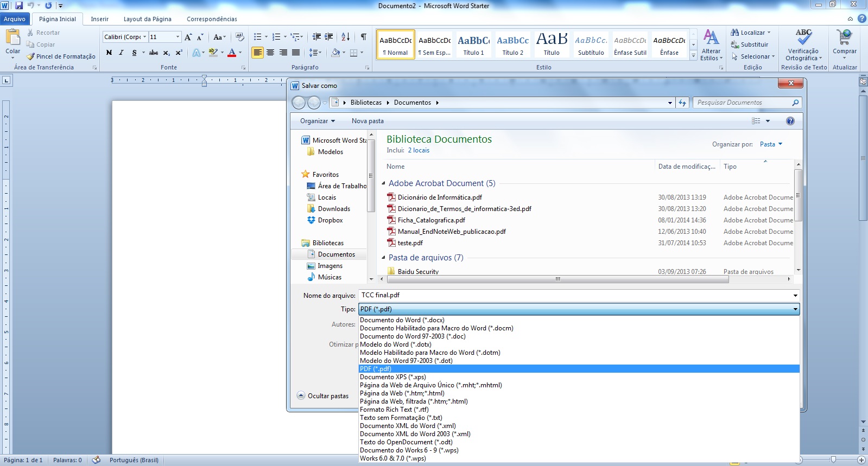This screenshot has height=466, width=868.
Task: Click Substituir in Edição group
Action: point(750,44)
